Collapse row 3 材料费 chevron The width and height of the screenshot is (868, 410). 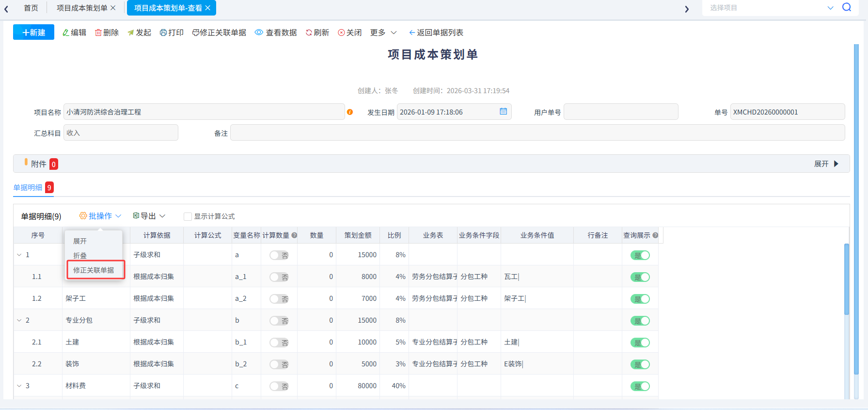tap(19, 386)
